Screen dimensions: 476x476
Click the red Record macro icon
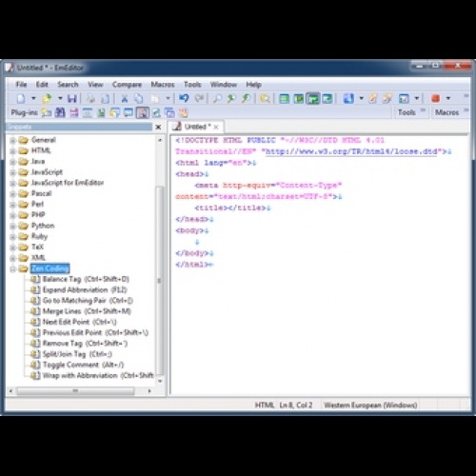(x=435, y=98)
